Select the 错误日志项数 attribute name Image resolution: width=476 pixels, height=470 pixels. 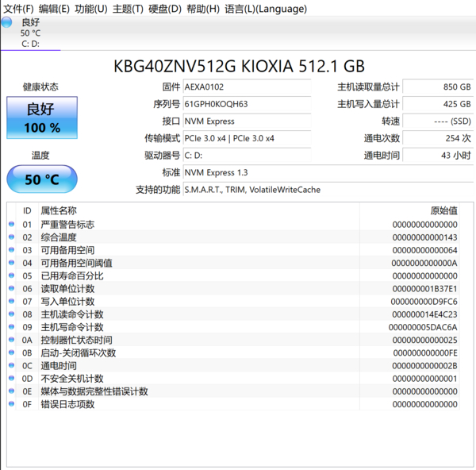[x=67, y=404]
